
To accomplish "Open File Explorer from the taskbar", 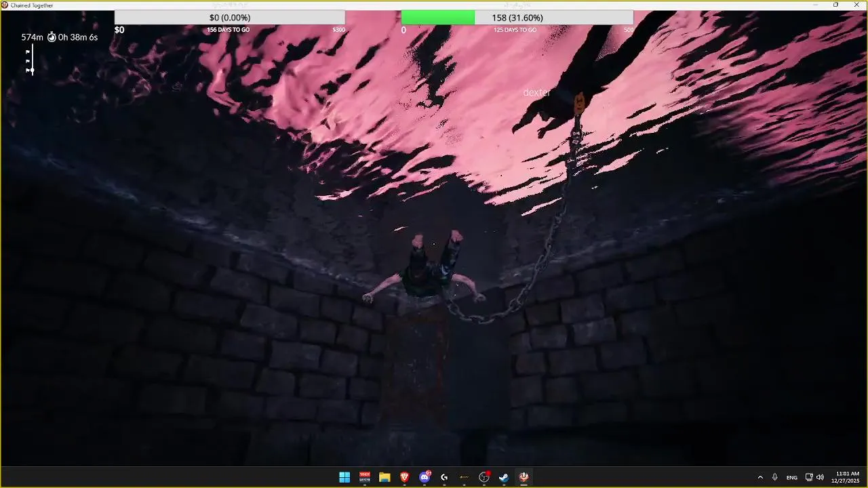I will 384,477.
